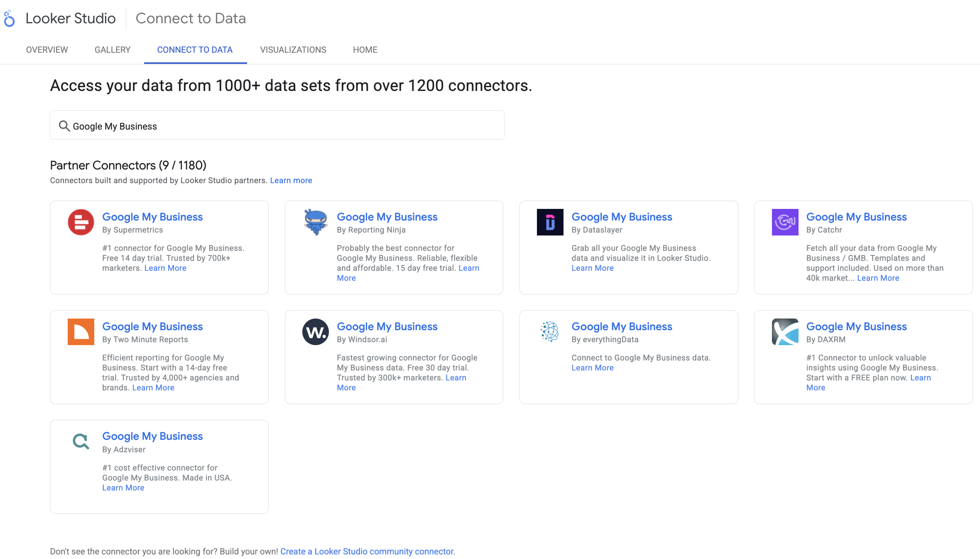Viewport: 980px width, 559px height.
Task: Switch to the Gallery tab
Action: [x=113, y=50]
